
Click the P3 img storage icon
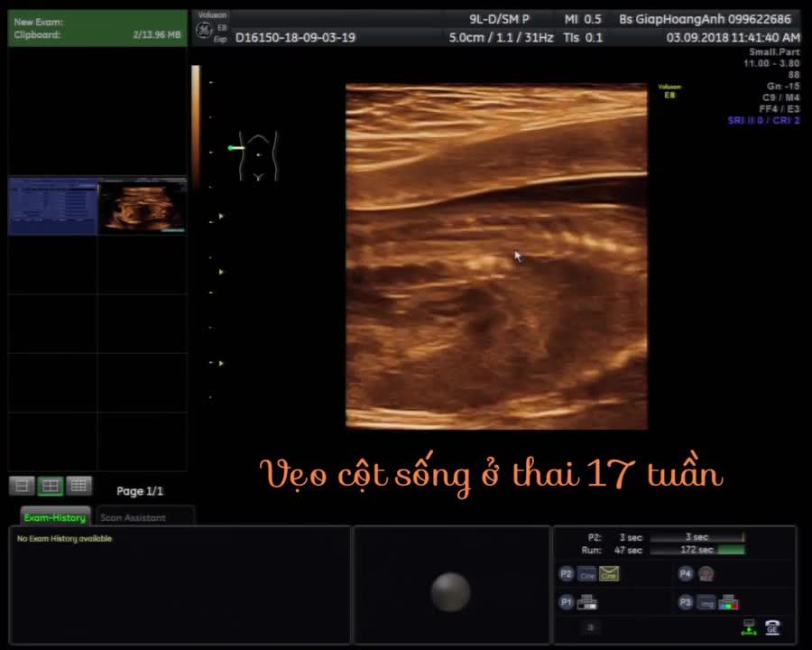pos(707,603)
